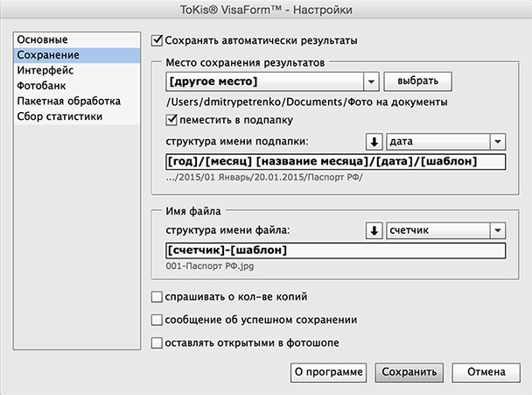Insert date token with subfolder arrow button
The image size is (532, 395).
tap(374, 142)
